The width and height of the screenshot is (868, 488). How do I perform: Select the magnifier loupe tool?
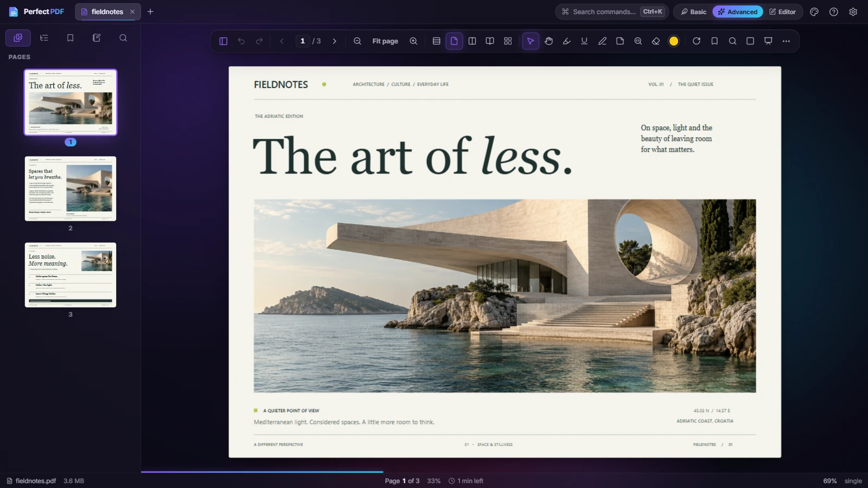coord(638,41)
